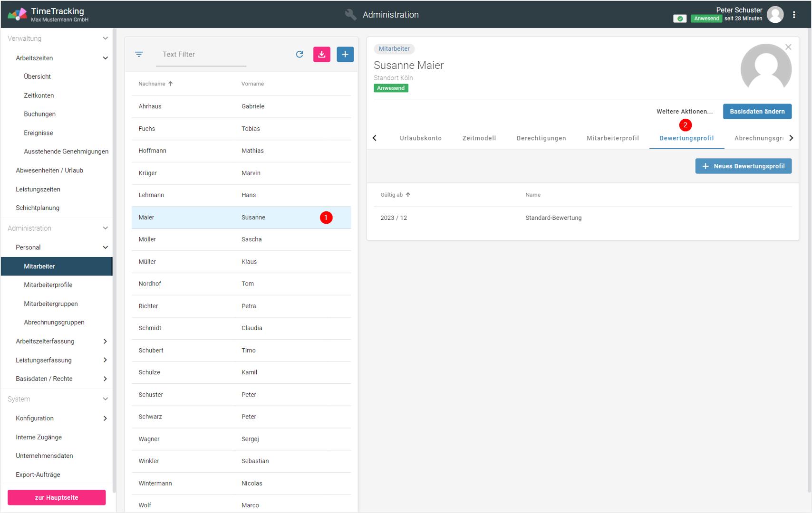Screen dimensions: 812x513
Task: Add new employee with plus button
Action: point(345,54)
